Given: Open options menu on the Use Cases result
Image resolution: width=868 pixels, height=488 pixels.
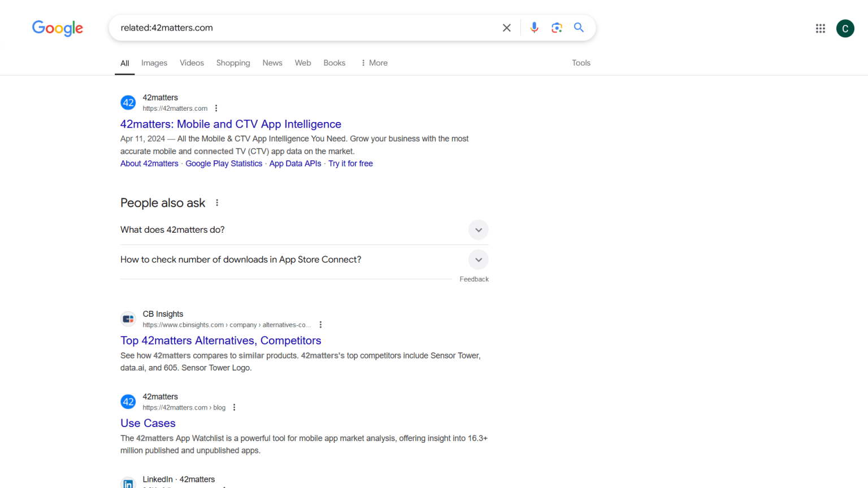Looking at the screenshot, I should 235,407.
